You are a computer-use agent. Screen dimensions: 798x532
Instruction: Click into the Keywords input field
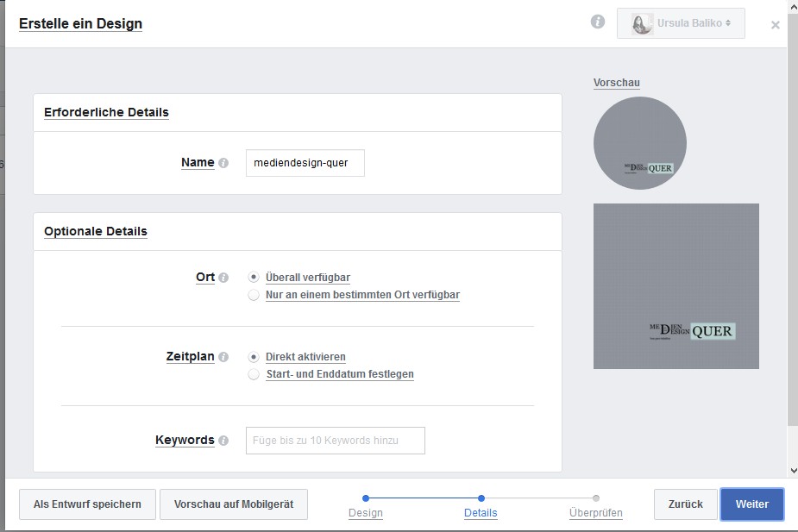click(335, 441)
